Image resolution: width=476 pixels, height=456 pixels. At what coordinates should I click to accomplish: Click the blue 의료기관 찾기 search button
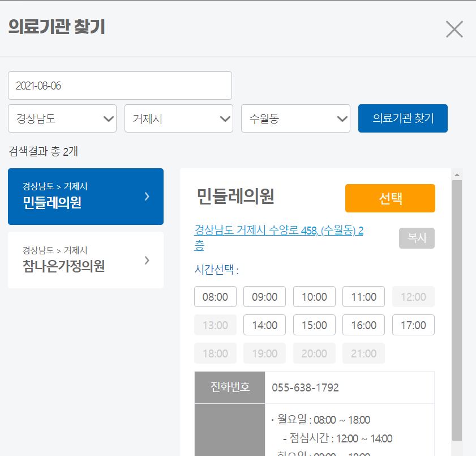click(403, 118)
